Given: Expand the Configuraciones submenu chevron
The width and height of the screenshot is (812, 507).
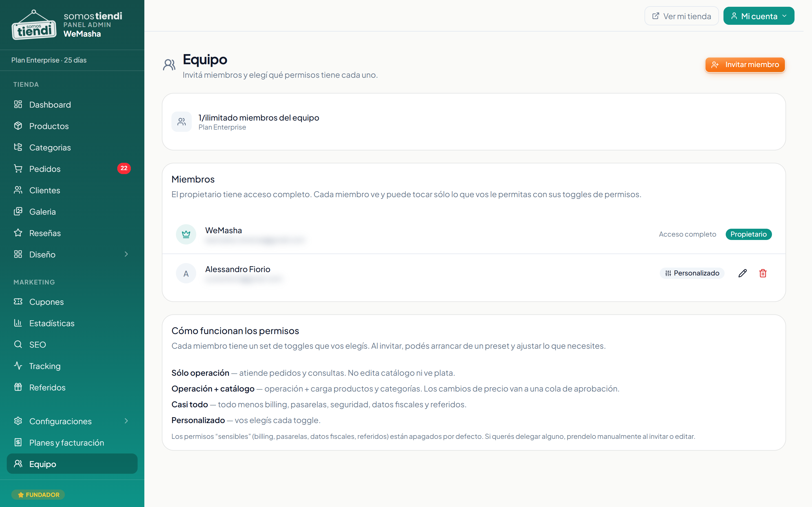Looking at the screenshot, I should click(126, 421).
